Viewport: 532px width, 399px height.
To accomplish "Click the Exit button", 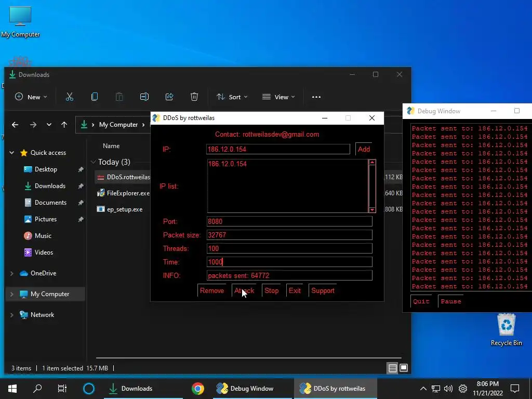I will [295, 291].
